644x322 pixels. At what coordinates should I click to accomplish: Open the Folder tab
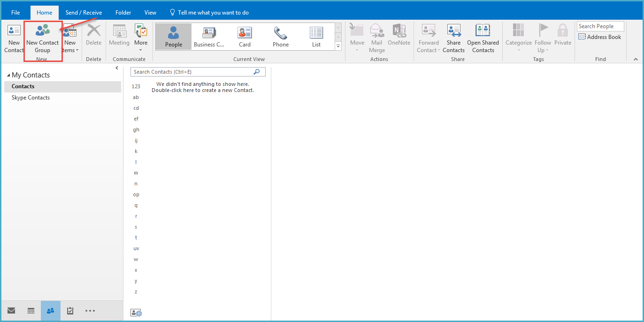click(123, 13)
